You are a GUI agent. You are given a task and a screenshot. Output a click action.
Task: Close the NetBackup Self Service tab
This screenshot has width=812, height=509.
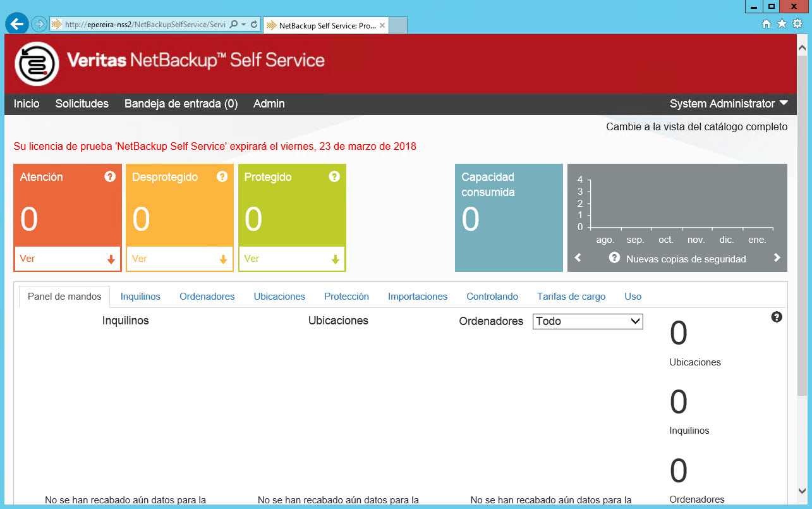[382, 26]
